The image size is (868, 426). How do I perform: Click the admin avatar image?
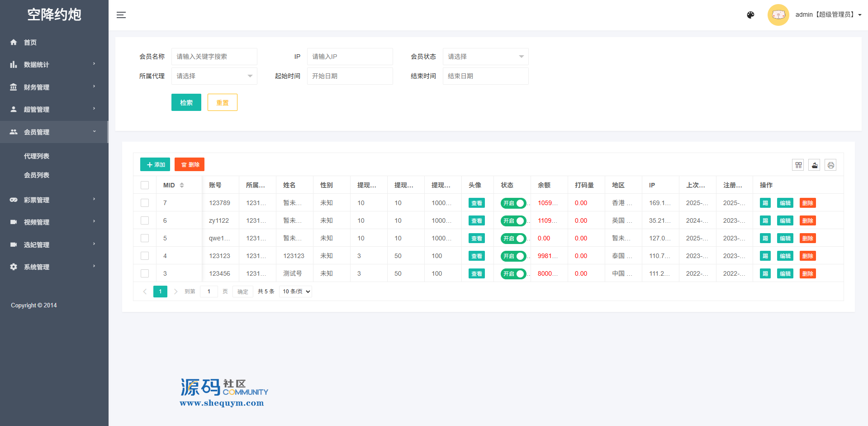click(x=778, y=15)
